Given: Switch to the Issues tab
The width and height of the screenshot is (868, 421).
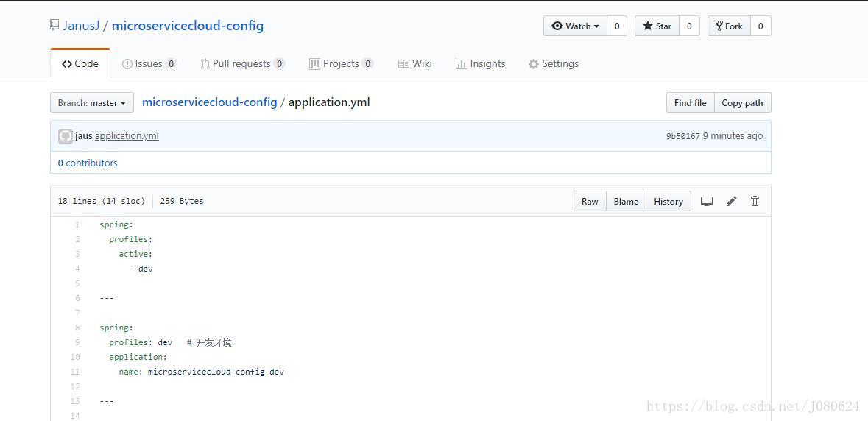Looking at the screenshot, I should point(149,63).
